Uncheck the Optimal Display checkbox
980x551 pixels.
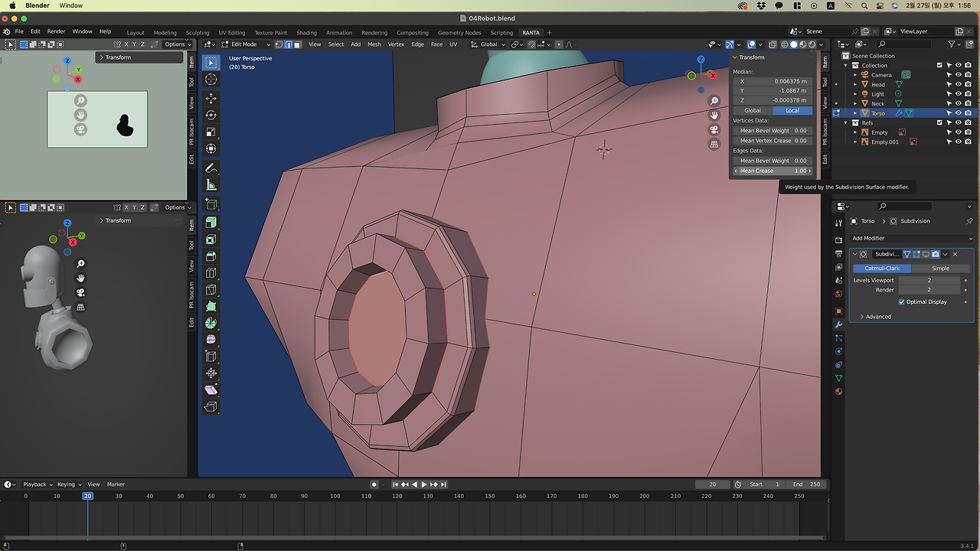click(x=902, y=302)
